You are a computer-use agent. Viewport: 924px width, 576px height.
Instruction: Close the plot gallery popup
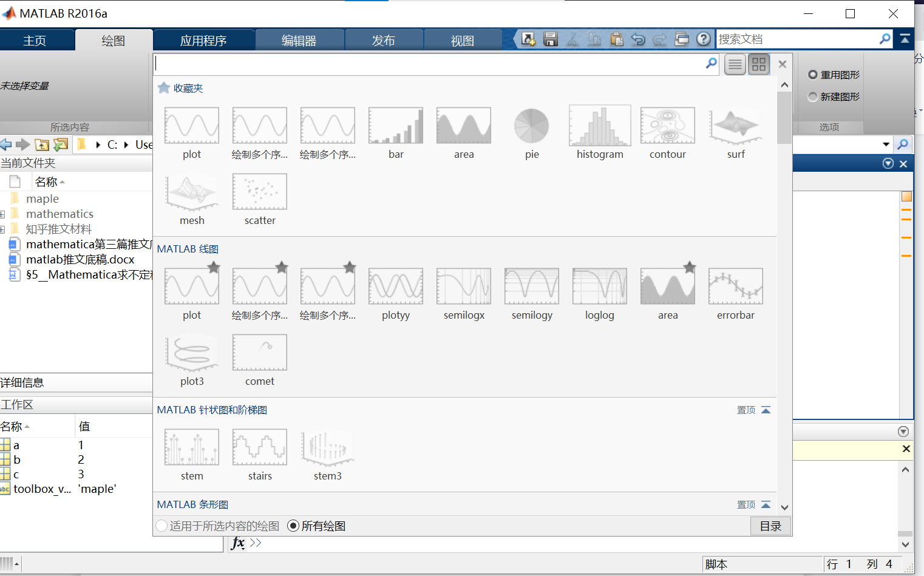tap(783, 64)
